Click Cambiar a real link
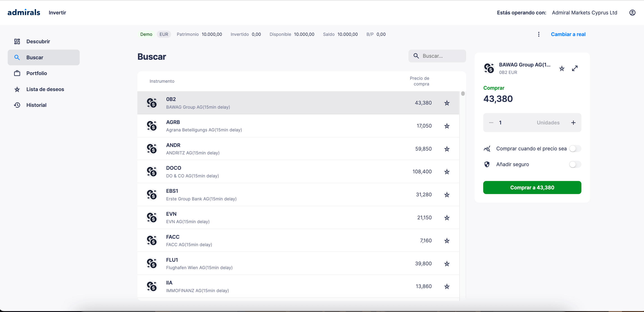The height and width of the screenshot is (312, 644). [568, 34]
